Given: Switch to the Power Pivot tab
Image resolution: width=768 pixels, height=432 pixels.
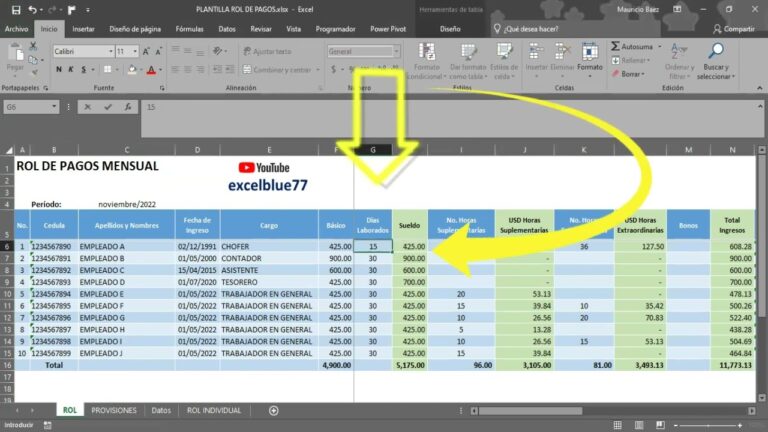Looking at the screenshot, I should pyautogui.click(x=388, y=29).
